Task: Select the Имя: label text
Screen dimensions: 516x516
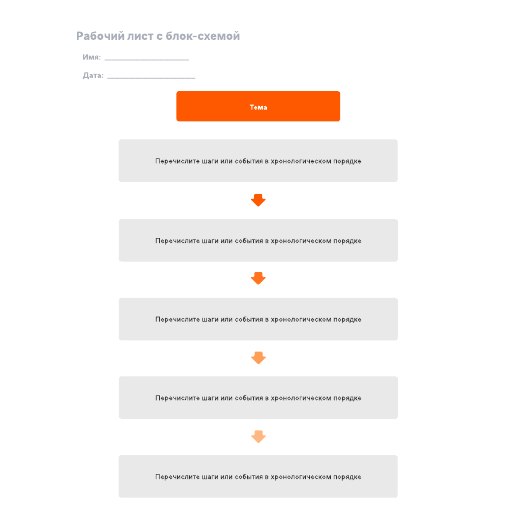Action: click(92, 57)
